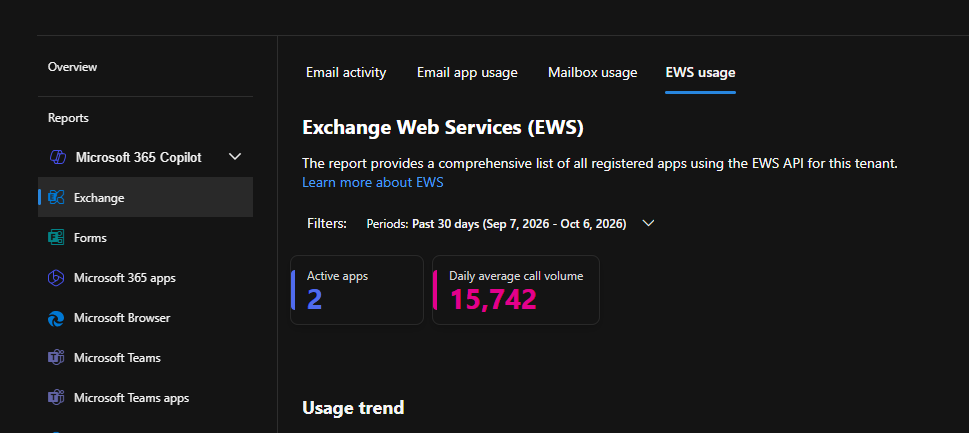The image size is (969, 433).
Task: Select the EWS usage tab
Action: coord(700,72)
